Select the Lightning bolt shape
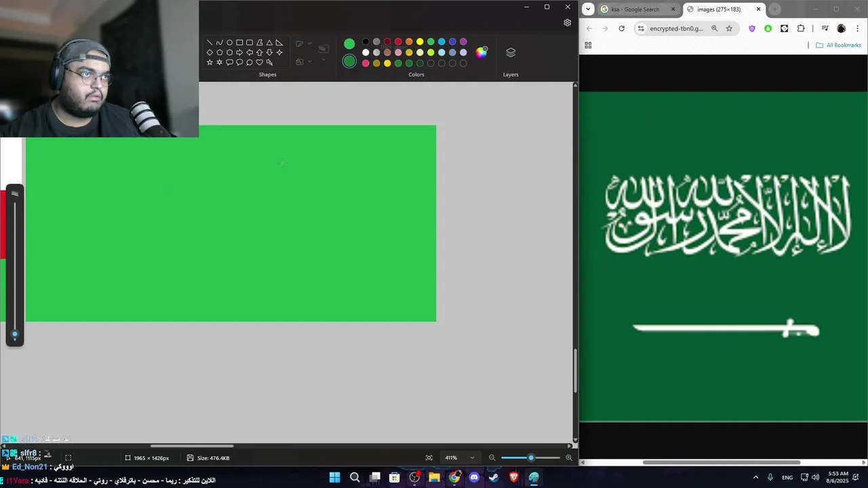Screen dimensions: 868x488 (x=269, y=62)
